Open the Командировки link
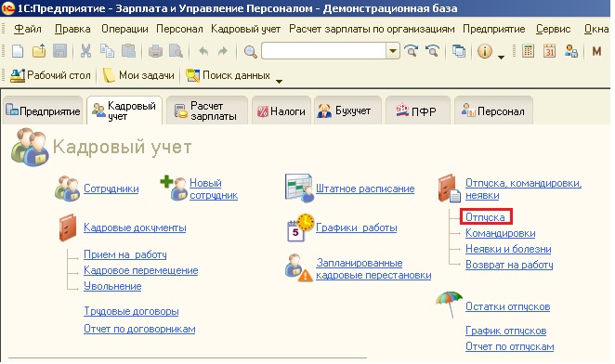The width and height of the screenshot is (615, 364). point(500,233)
